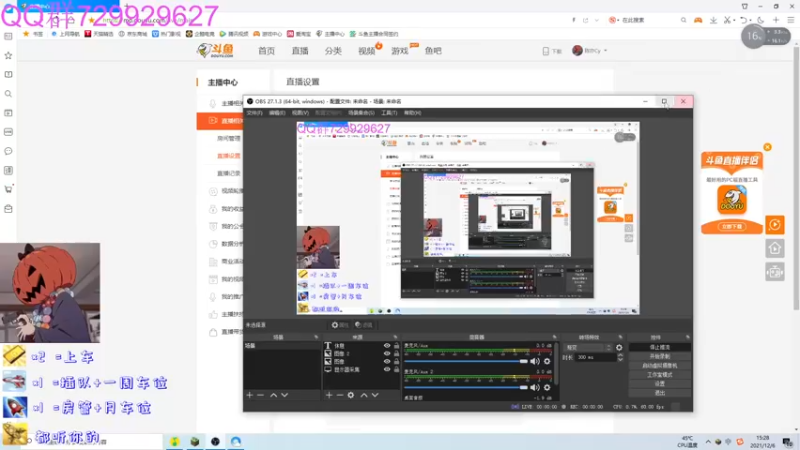Move the scene up with the arrow
The width and height of the screenshot is (800, 450).
pos(273,395)
